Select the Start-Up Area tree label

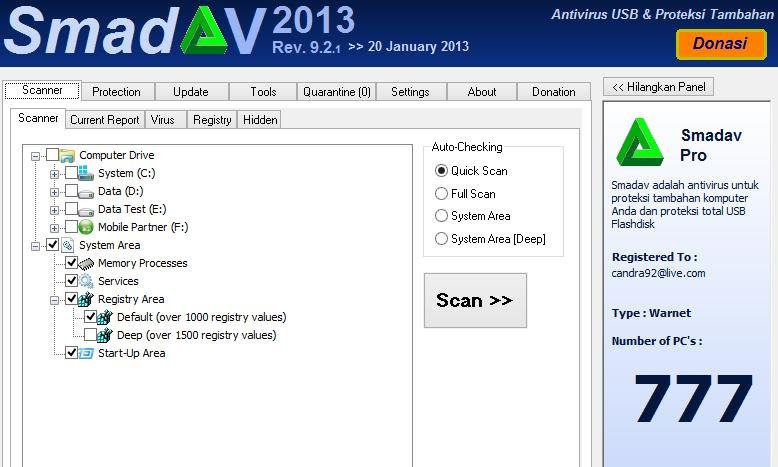[x=131, y=353]
